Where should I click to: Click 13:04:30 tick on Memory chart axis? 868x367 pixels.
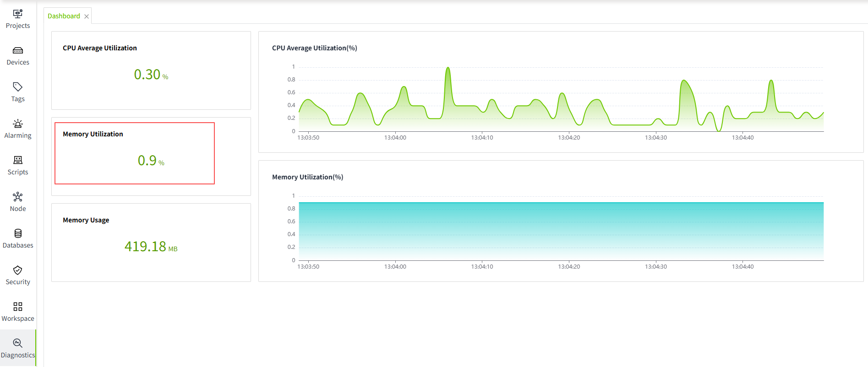point(655,266)
